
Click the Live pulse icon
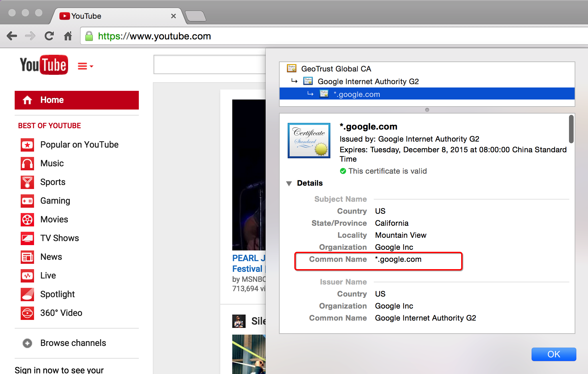point(27,276)
